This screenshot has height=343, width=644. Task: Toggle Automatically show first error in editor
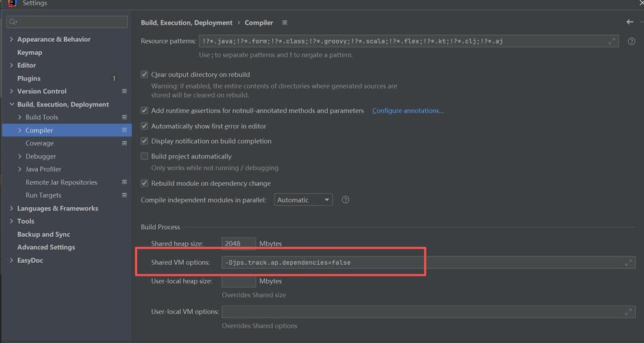click(144, 126)
